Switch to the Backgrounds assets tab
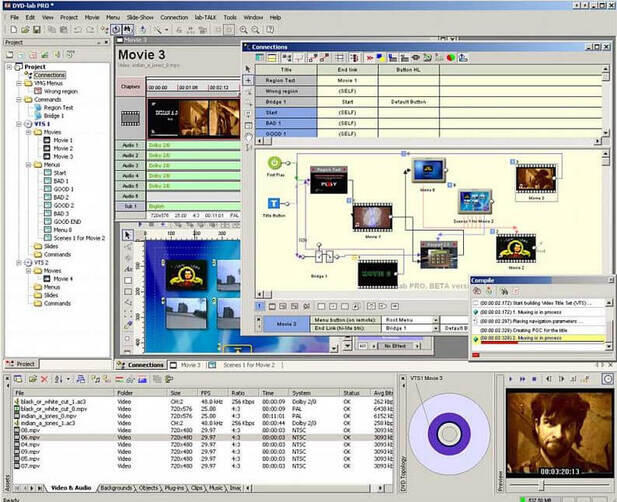 [116, 488]
